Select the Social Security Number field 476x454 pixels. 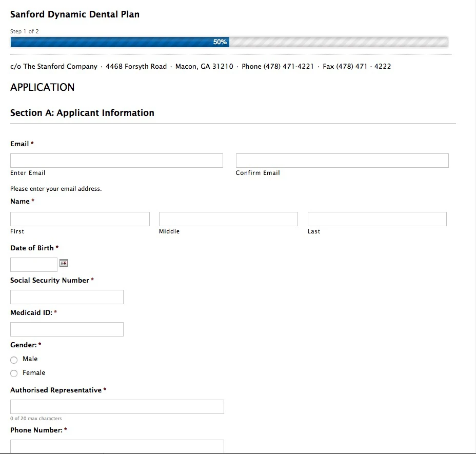[67, 297]
